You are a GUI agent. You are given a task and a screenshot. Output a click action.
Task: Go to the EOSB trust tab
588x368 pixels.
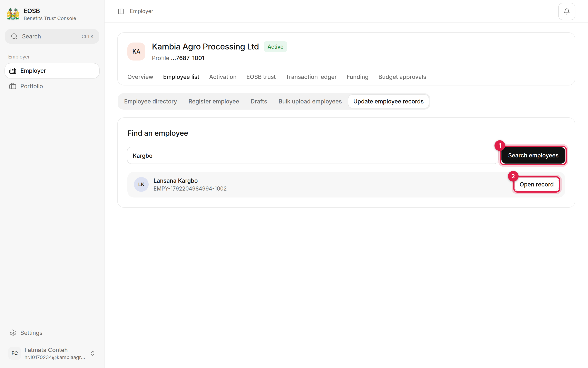click(261, 77)
